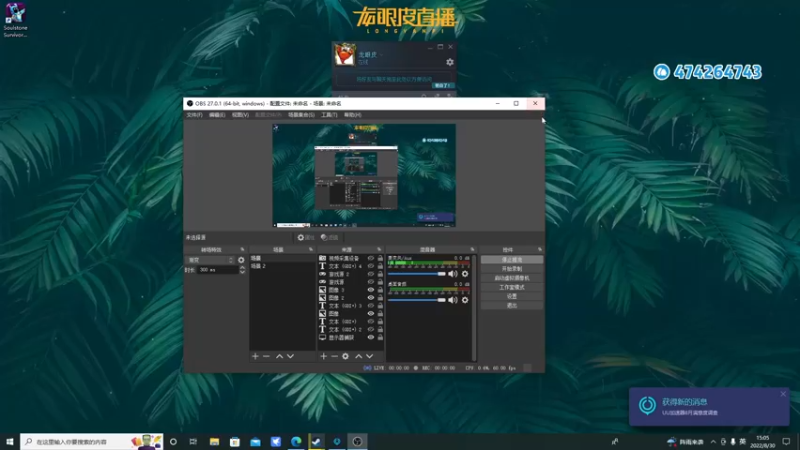Open transition properties gear next to 渐变

click(241, 260)
